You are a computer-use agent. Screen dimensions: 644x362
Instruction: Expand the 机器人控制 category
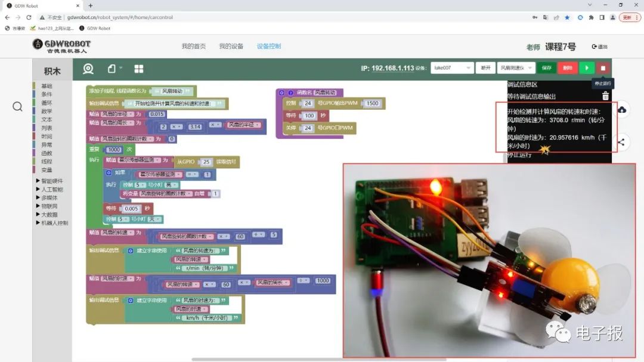tap(52, 222)
